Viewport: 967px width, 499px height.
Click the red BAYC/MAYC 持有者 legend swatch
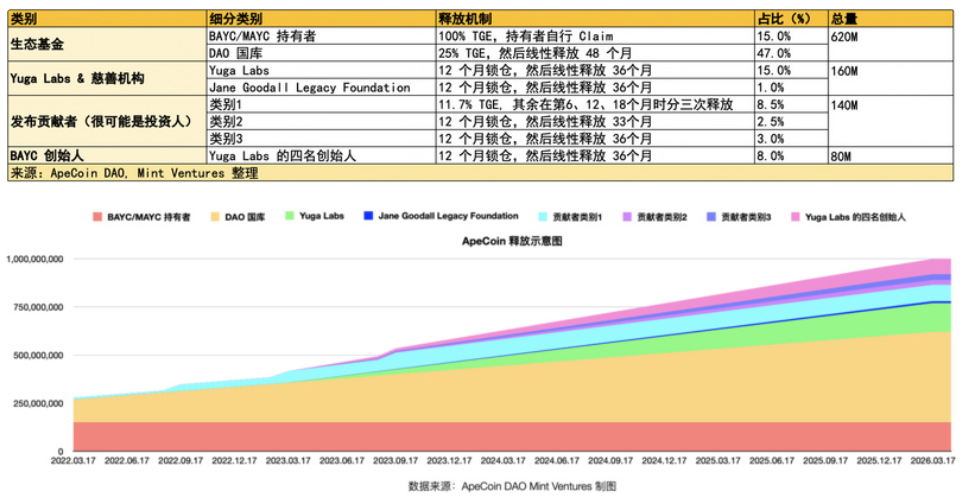click(97, 217)
